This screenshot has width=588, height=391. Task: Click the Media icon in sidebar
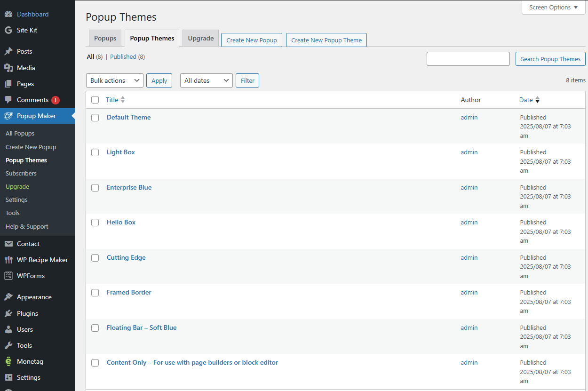point(8,68)
